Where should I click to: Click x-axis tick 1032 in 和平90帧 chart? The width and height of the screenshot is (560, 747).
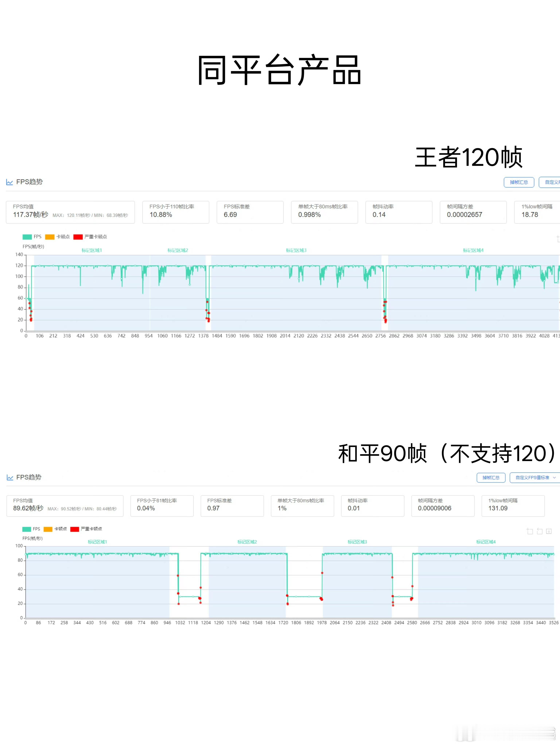pos(180,623)
